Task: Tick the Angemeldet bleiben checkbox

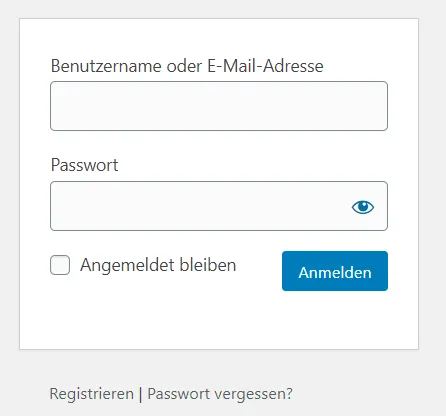Action: point(60,265)
